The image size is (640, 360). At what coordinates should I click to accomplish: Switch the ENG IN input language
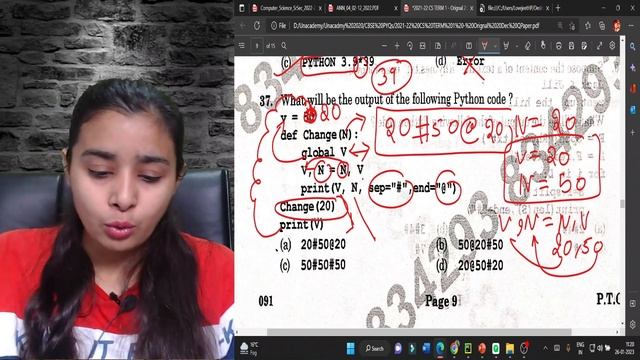coord(580,349)
